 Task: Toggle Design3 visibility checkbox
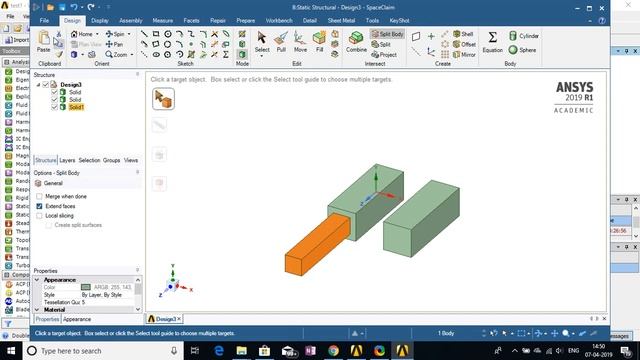(x=46, y=84)
